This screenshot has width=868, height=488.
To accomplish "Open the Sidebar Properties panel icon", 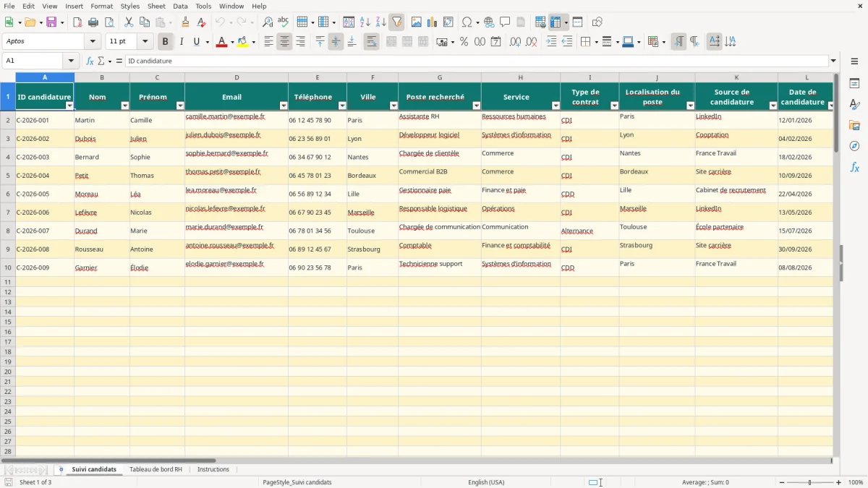I will click(x=854, y=84).
